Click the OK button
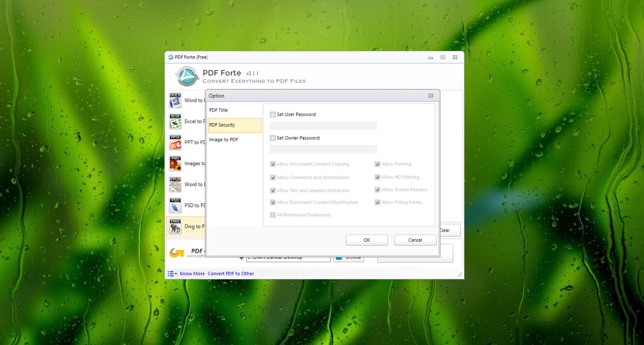Viewport: 644px width, 345px height. pos(367,240)
